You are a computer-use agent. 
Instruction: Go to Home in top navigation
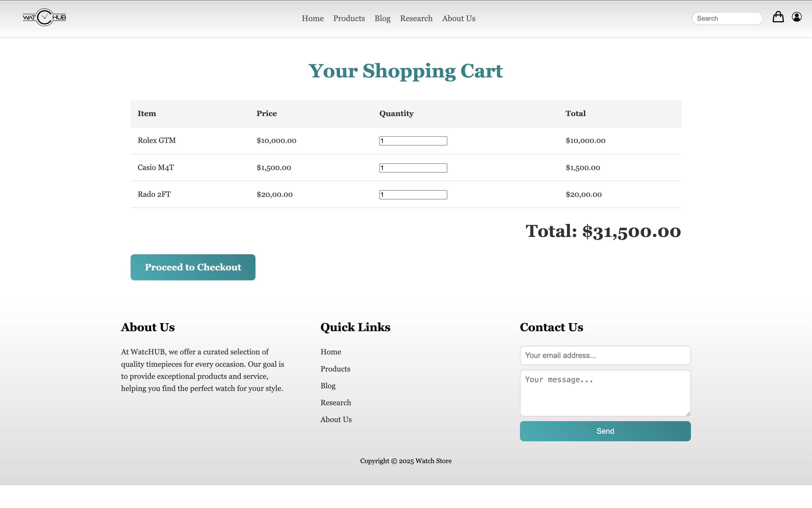(312, 19)
